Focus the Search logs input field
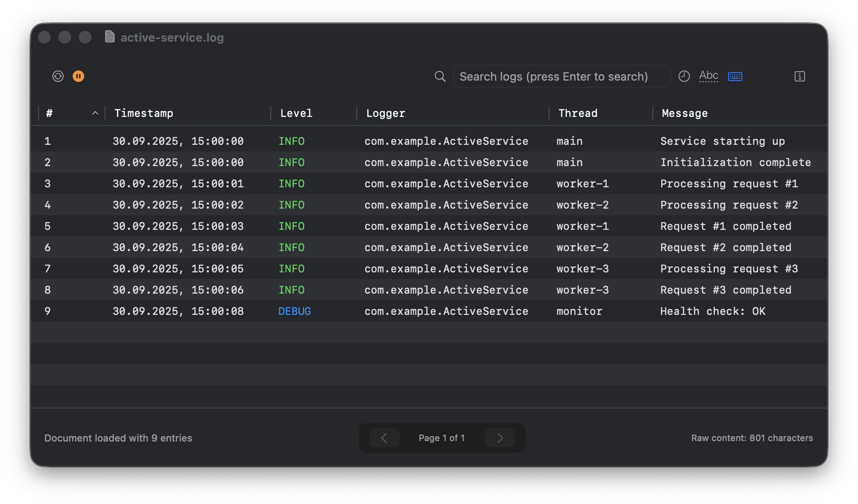This screenshot has width=858, height=504. [561, 77]
